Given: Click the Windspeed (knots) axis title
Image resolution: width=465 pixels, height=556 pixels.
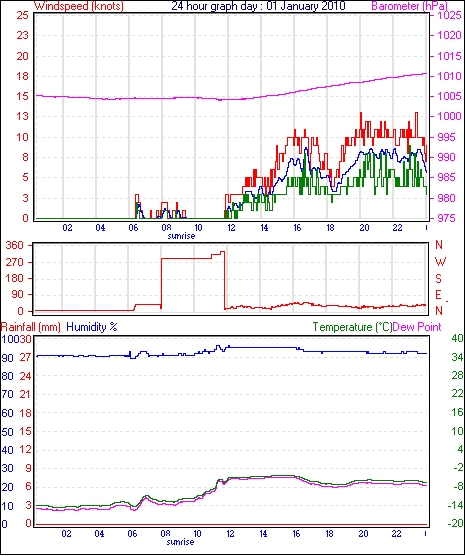Looking at the screenshot, I should tap(79, 6).
